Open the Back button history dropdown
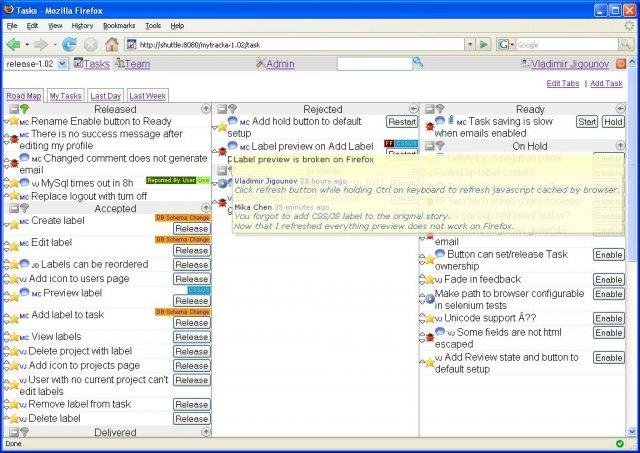 click(26, 45)
